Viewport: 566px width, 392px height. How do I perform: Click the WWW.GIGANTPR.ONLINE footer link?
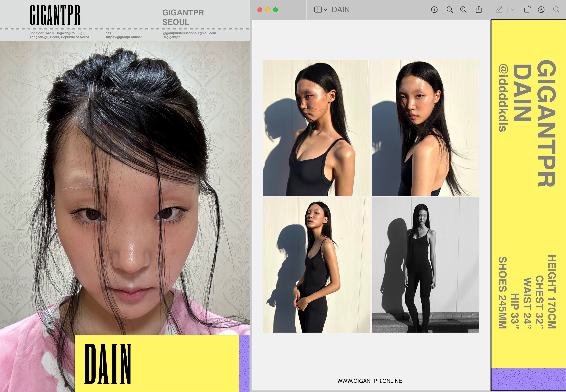[369, 381]
